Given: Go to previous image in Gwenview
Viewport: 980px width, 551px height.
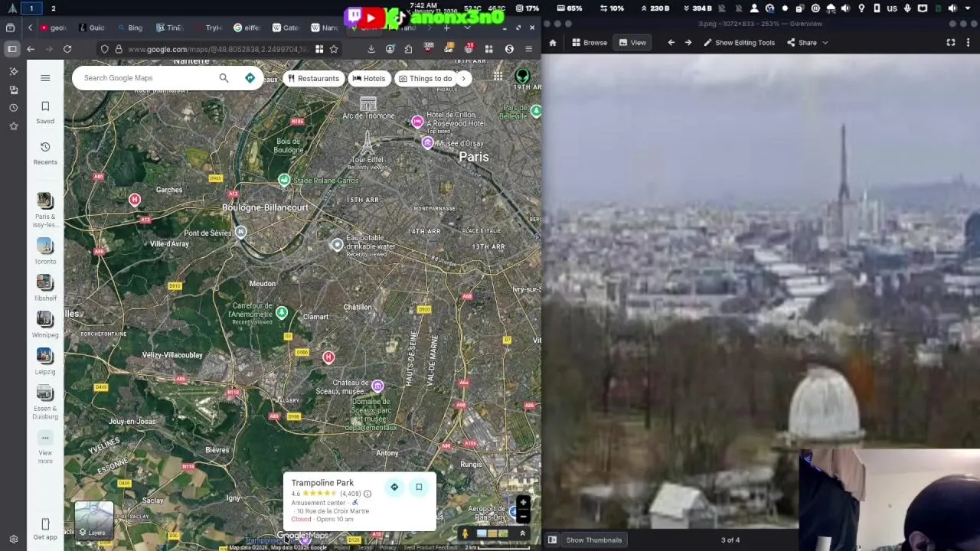Looking at the screenshot, I should 671,43.
